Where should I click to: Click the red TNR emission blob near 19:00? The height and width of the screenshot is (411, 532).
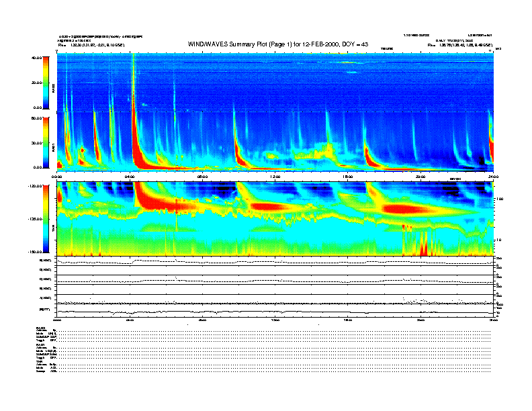click(x=404, y=209)
